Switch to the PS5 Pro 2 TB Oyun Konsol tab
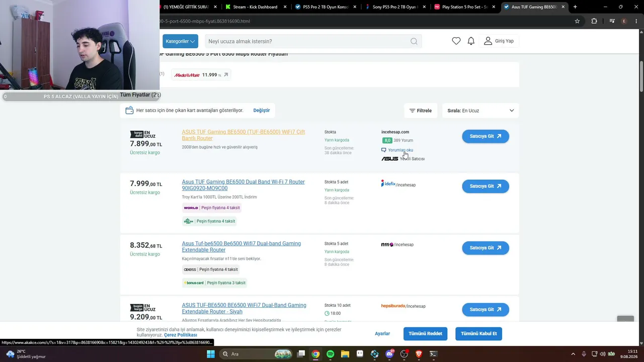Image resolution: width=644 pixels, height=362 pixels. [326, 7]
